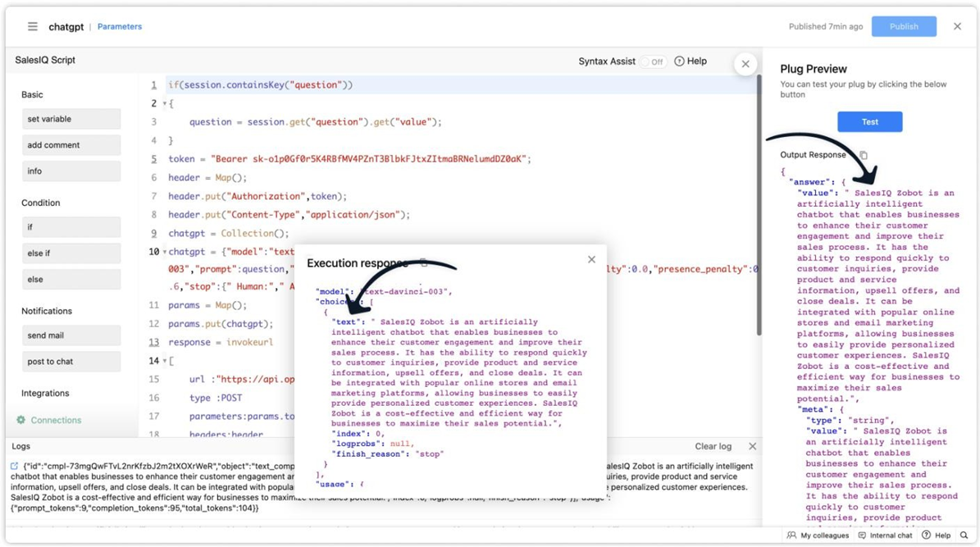Open My colleagues from bottom bar

[818, 536]
